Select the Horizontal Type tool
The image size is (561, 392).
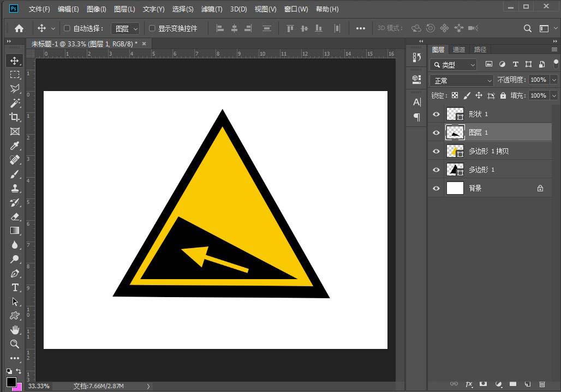pyautogui.click(x=15, y=287)
